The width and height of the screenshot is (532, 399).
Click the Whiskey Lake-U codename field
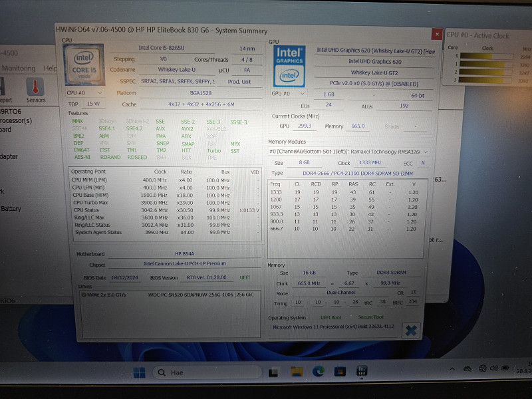click(176, 70)
